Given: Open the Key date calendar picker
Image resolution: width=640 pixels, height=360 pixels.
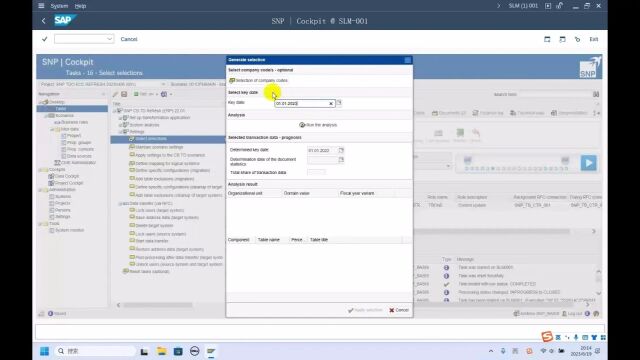Looking at the screenshot, I should coord(339,103).
